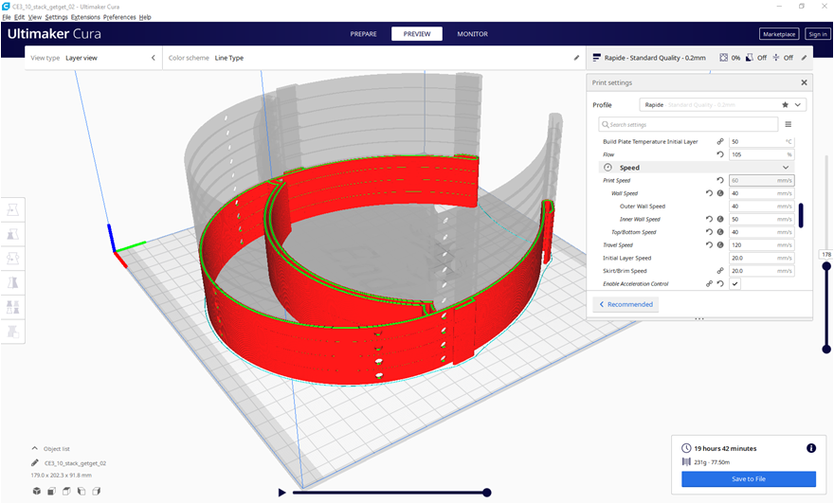
Task: Switch to 3D view camera
Action: 37,491
